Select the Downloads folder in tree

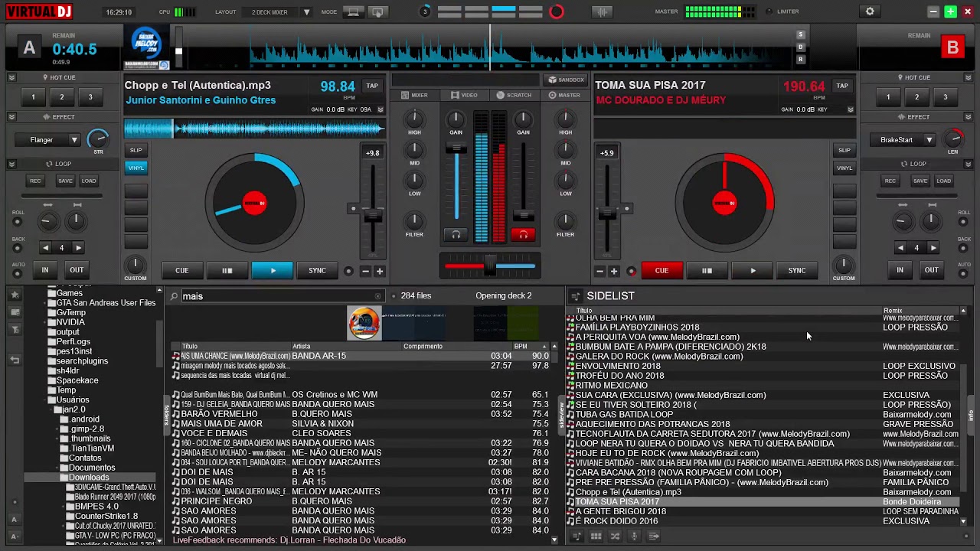click(89, 478)
